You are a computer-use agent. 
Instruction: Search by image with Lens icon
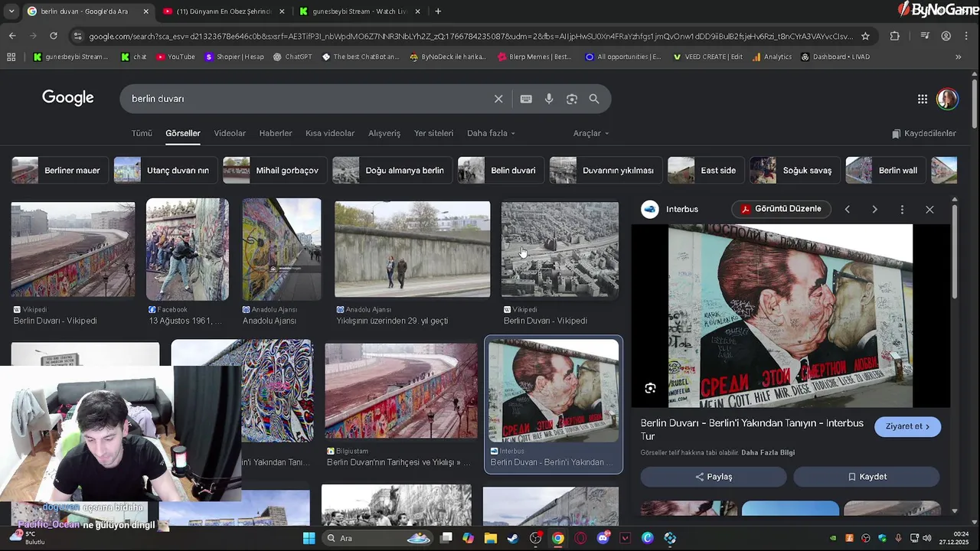(572, 99)
